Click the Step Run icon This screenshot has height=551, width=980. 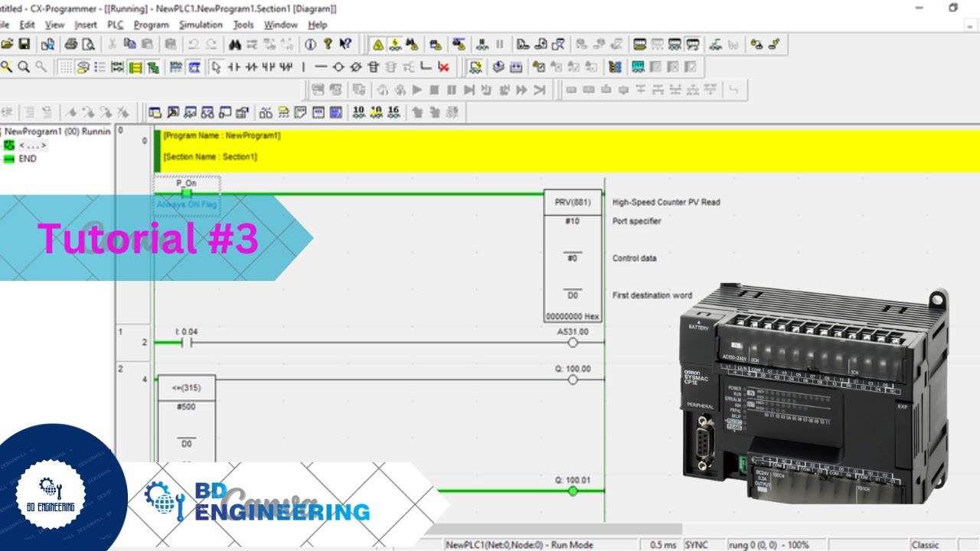(x=469, y=90)
